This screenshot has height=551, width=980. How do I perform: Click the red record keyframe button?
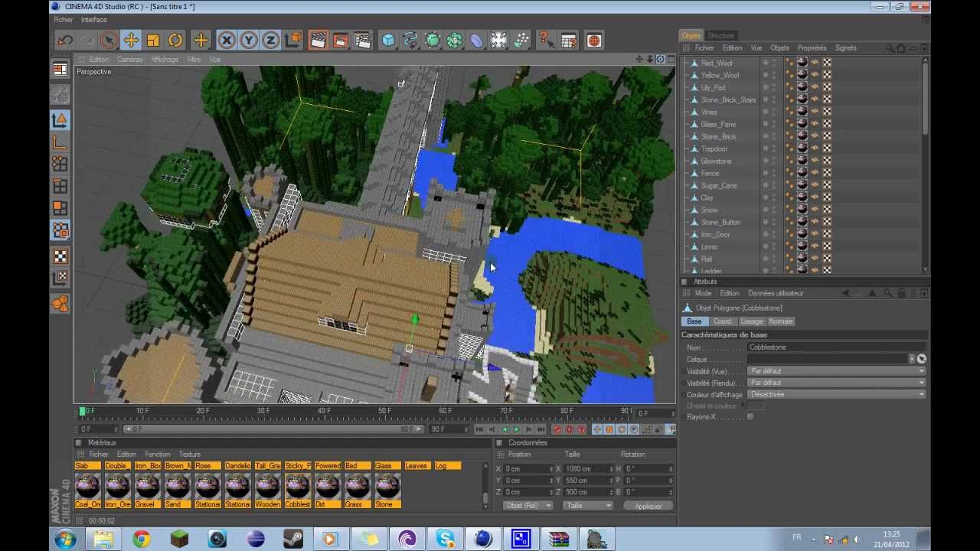557,430
